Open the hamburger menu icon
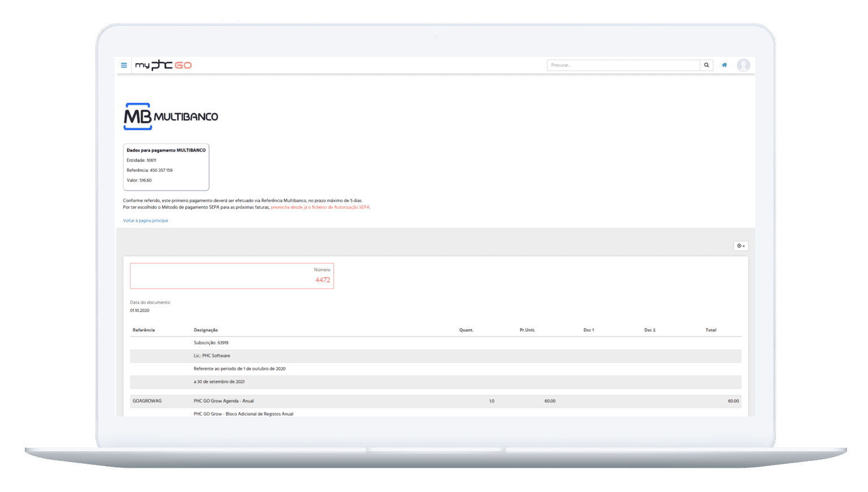Image resolution: width=868 pixels, height=492 pixels. coord(124,65)
